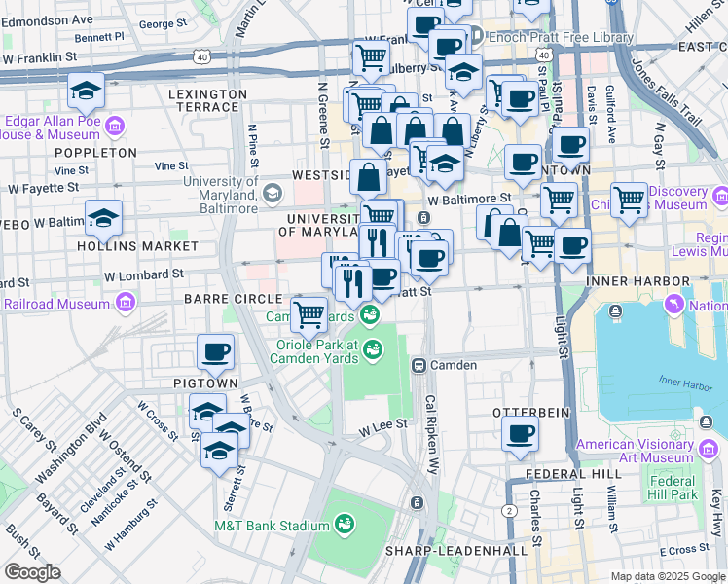Click the shopping cart marker below W Franklin St

pos(372,59)
